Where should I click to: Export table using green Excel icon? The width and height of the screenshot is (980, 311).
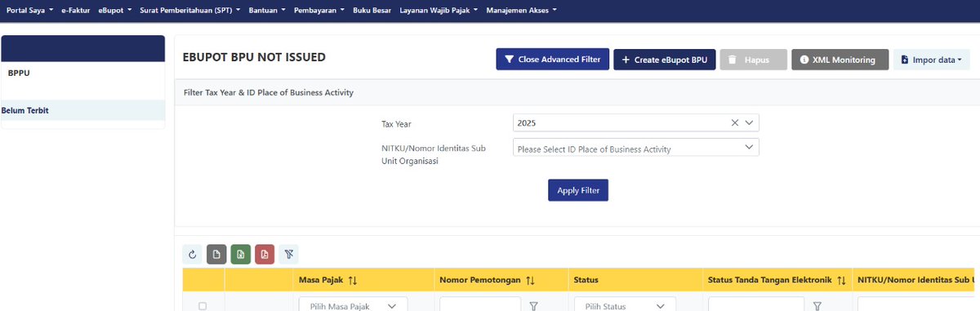click(x=240, y=254)
